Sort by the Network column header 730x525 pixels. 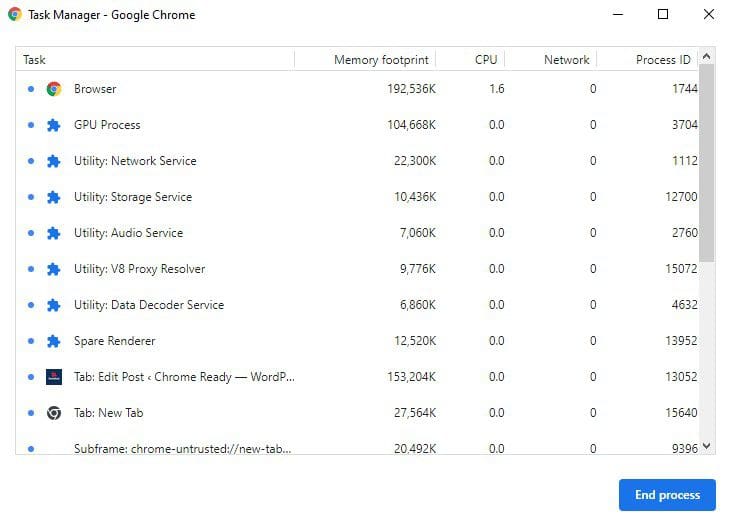tap(551, 60)
